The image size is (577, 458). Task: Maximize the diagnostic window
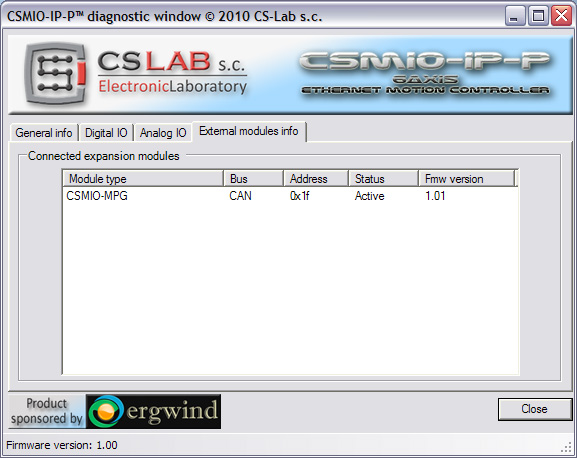[x=538, y=16]
